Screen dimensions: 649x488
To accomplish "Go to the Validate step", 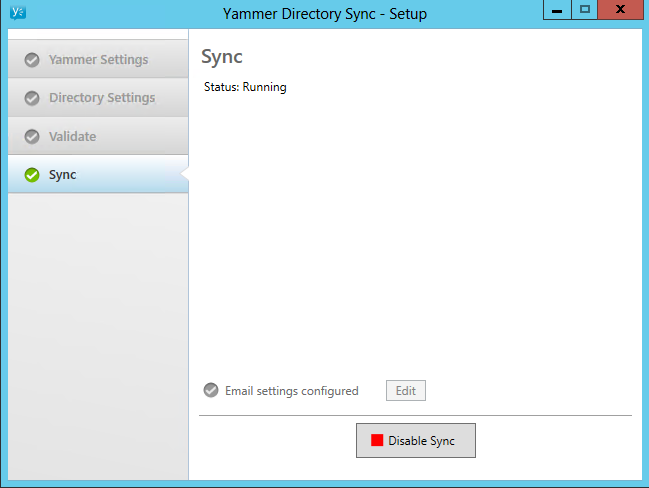I will pos(98,136).
